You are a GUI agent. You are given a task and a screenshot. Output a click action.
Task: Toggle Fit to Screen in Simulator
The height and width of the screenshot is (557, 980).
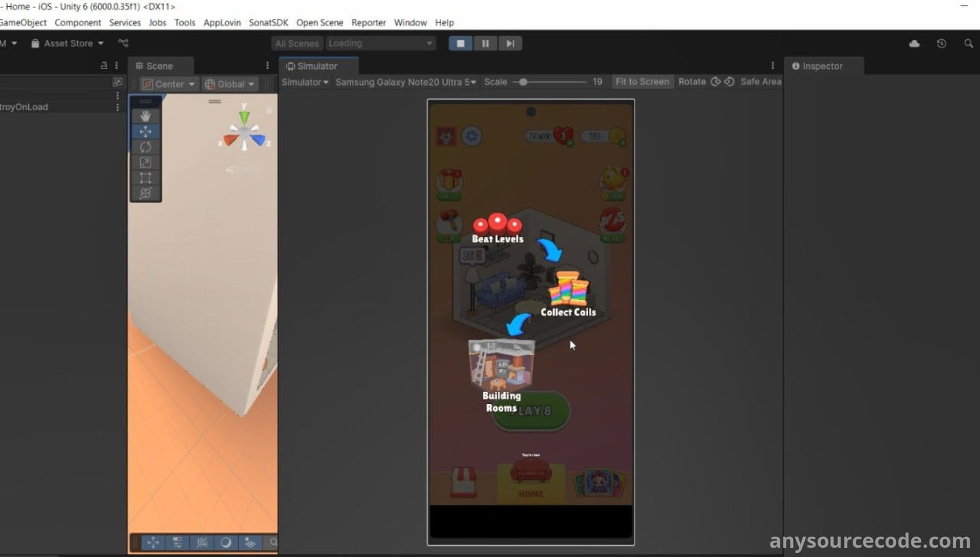pyautogui.click(x=642, y=81)
